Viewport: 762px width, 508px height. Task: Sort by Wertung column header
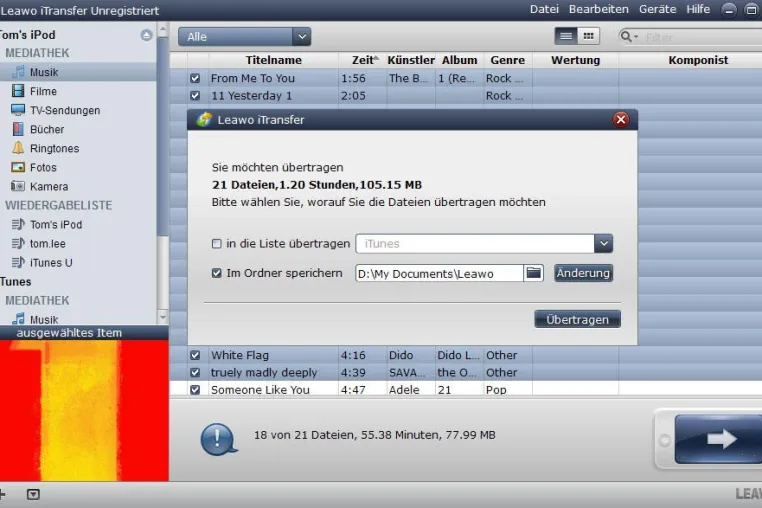[575, 60]
